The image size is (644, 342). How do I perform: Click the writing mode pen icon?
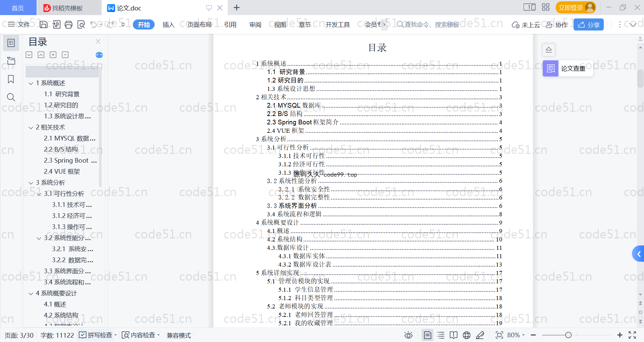pyautogui.click(x=480, y=335)
